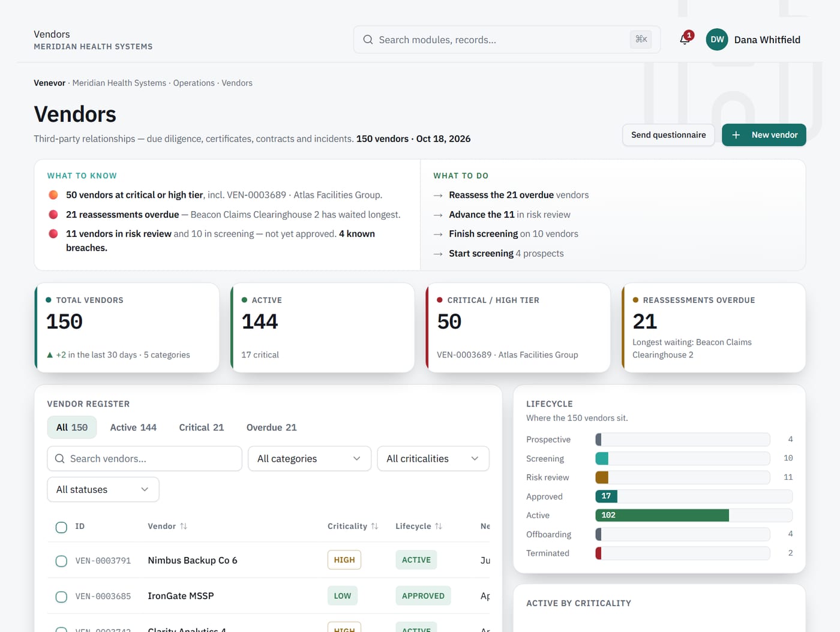
Task: Open the Reassessments Overdue card
Action: pyautogui.click(x=713, y=327)
